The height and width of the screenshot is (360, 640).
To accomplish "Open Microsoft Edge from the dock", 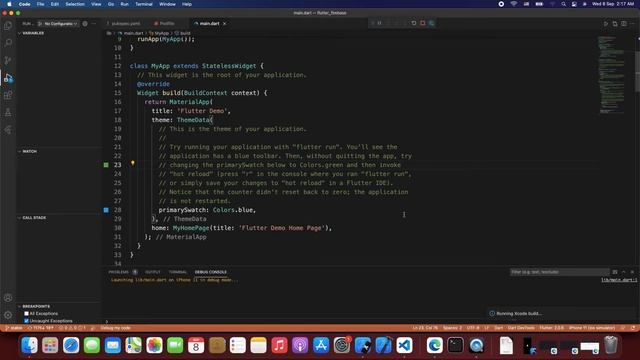I will coord(434,346).
